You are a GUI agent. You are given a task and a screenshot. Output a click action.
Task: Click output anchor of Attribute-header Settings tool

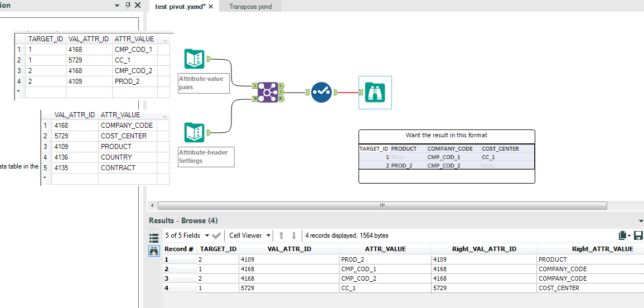[208, 132]
